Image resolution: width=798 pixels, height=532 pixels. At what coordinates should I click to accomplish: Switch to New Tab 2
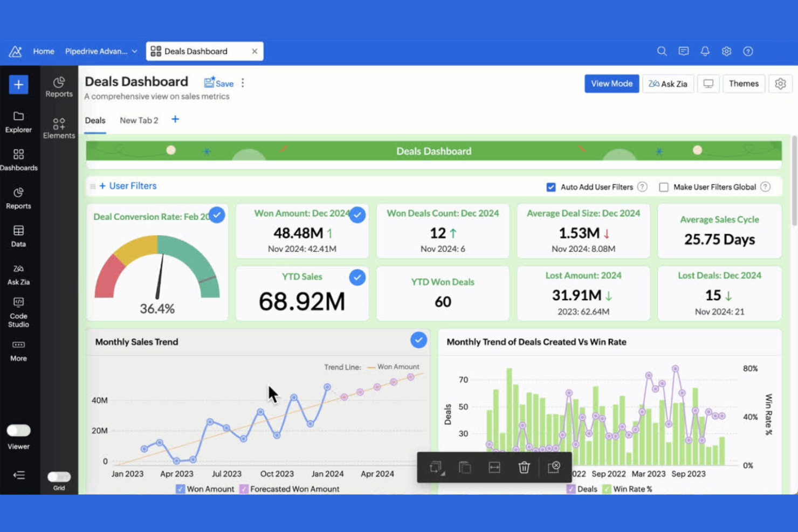pyautogui.click(x=139, y=120)
